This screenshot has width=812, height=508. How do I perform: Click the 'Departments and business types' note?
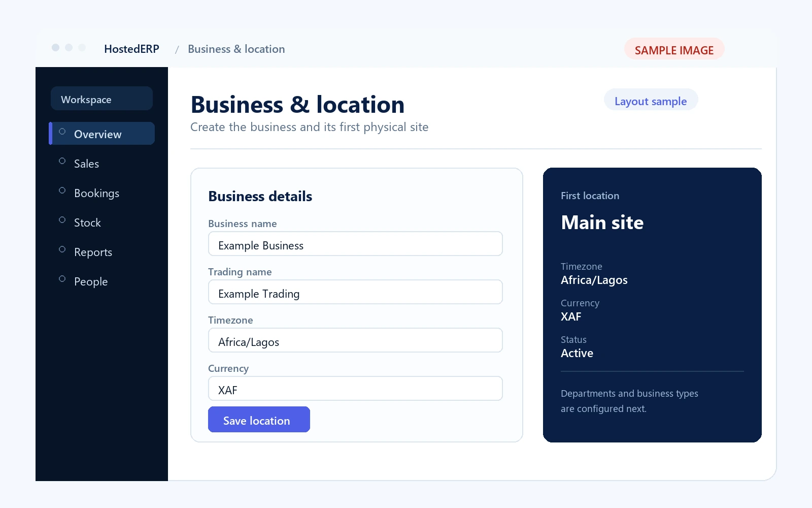[629, 401]
